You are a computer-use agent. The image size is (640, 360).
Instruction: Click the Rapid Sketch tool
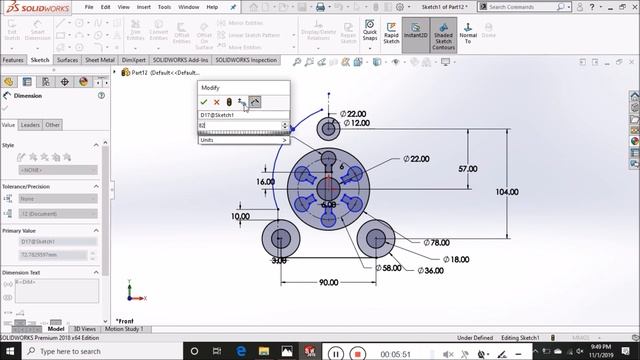(391, 33)
